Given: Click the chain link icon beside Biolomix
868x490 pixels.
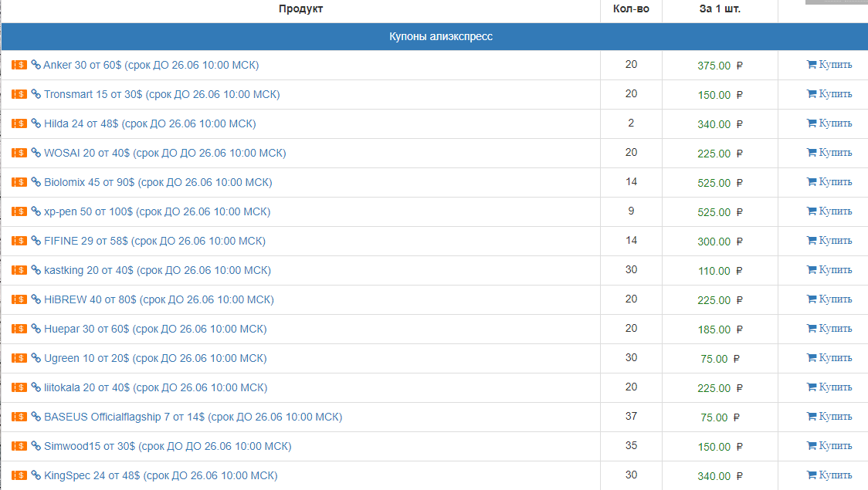Looking at the screenshot, I should (x=36, y=182).
